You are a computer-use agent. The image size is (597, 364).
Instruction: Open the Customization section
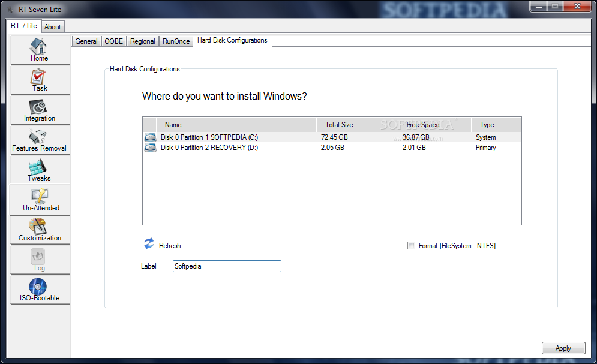click(x=40, y=230)
